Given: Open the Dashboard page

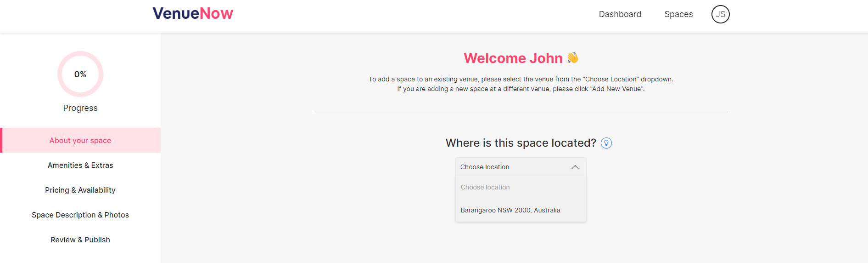Looking at the screenshot, I should tap(620, 14).
